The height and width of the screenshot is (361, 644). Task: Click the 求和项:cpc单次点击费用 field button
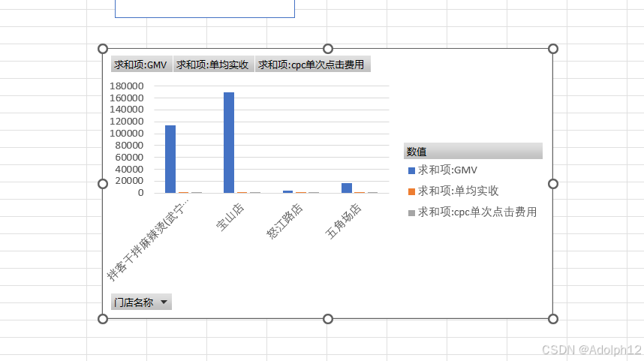point(312,65)
